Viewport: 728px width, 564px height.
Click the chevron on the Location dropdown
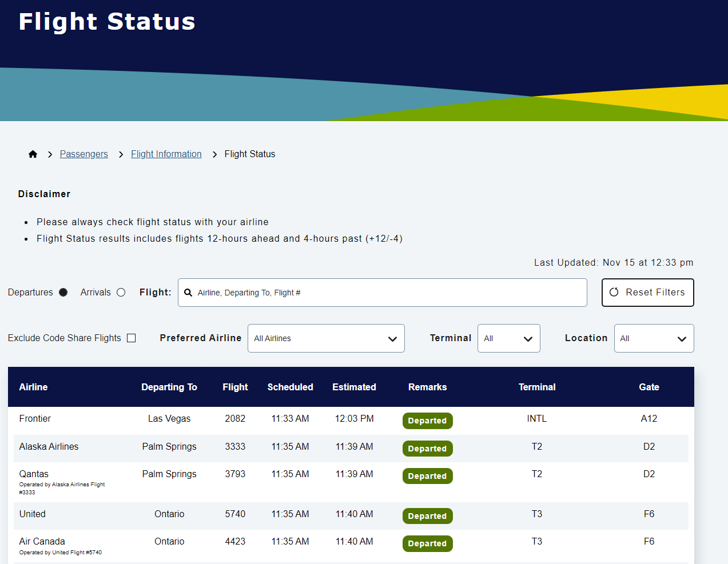[x=682, y=338]
